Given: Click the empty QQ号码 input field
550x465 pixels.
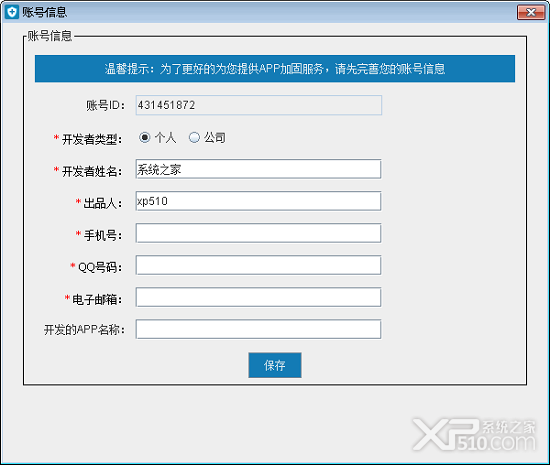Looking at the screenshot, I should pyautogui.click(x=258, y=265).
